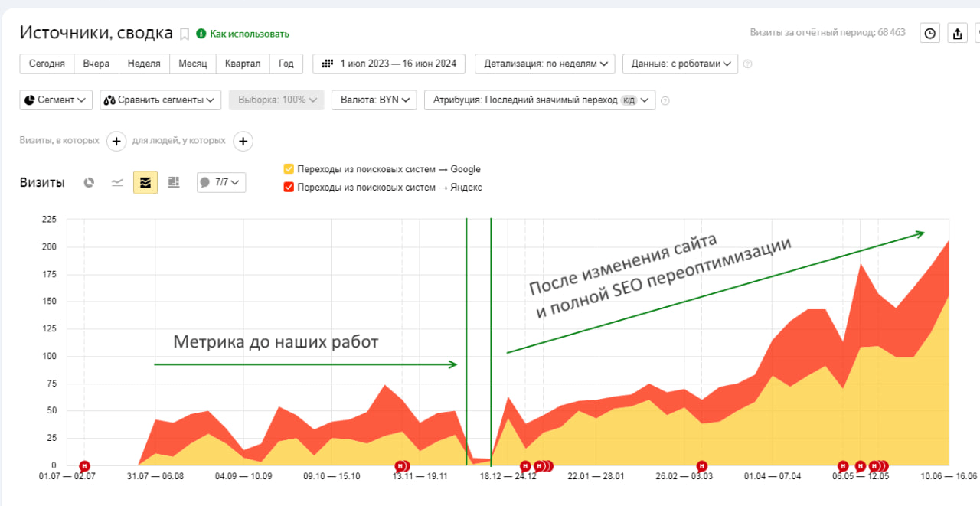Screen dimensions: 980x506
Task: Select the Квартал period tab
Action: [x=242, y=64]
